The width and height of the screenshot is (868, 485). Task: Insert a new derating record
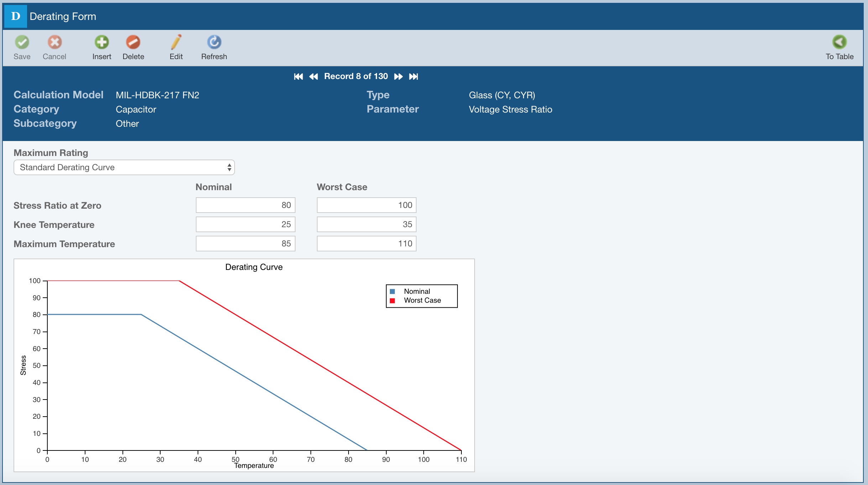[x=101, y=42]
